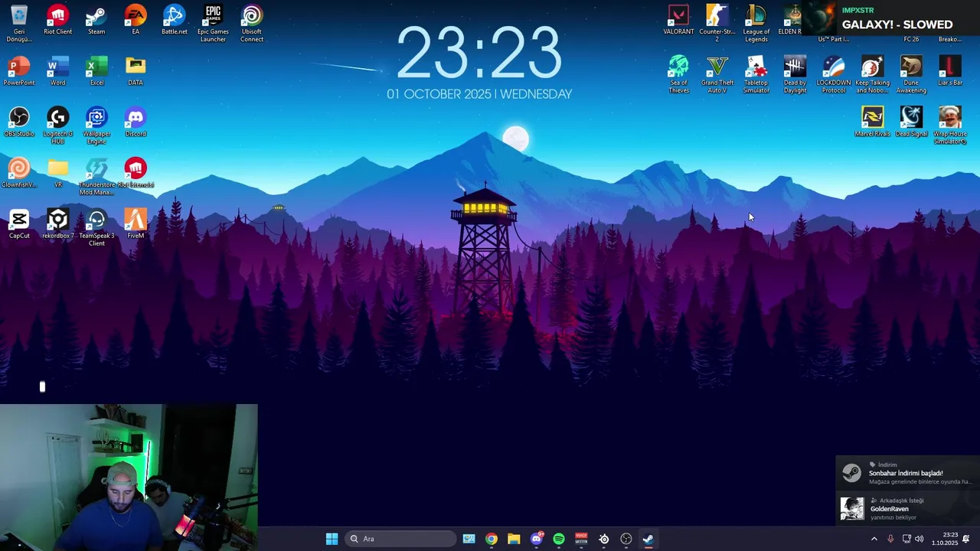Select the Marvel Rivals shortcut

pos(872,122)
